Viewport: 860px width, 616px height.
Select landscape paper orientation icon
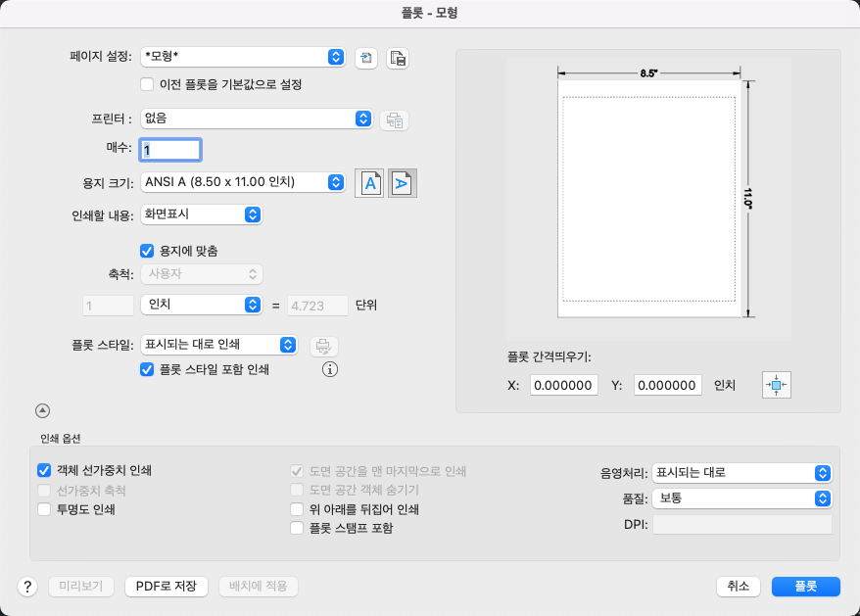point(403,183)
